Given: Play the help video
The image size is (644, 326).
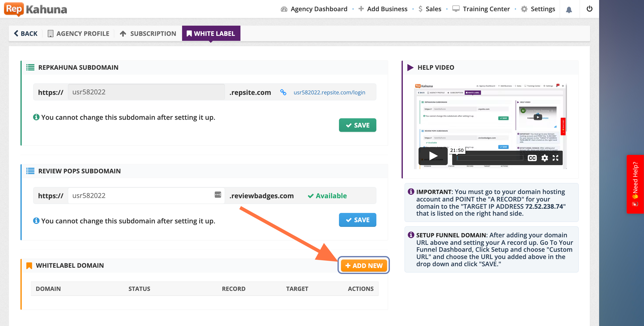Looking at the screenshot, I should pos(433,156).
